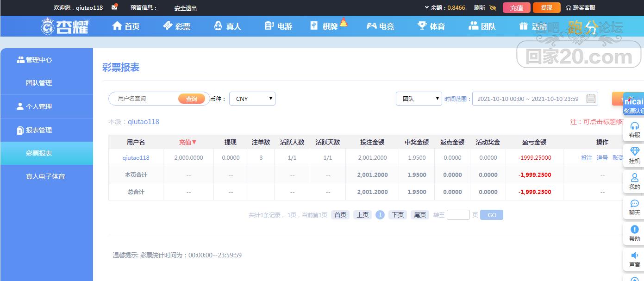The height and width of the screenshot is (281, 644).
Task: Focus the 转至 page number input
Action: coord(458,215)
